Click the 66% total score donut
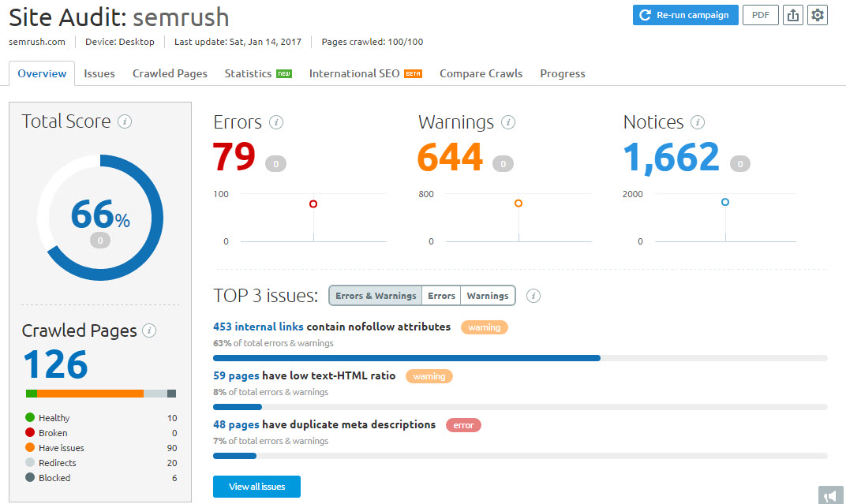Image resolution: width=846 pixels, height=504 pixels. click(100, 218)
